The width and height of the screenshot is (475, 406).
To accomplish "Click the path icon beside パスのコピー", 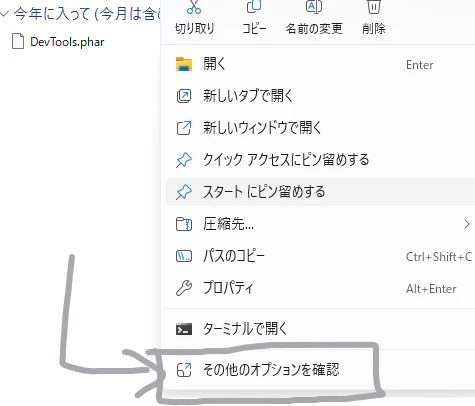I will (x=184, y=256).
